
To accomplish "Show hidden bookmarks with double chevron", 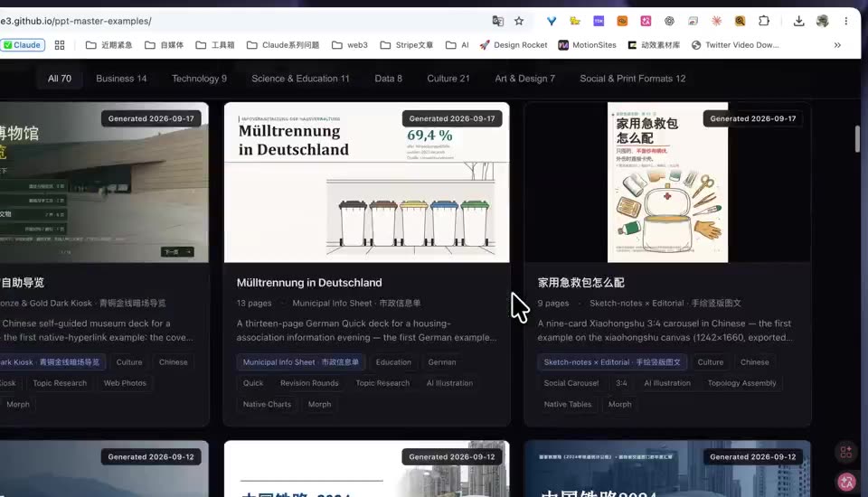I will (837, 45).
